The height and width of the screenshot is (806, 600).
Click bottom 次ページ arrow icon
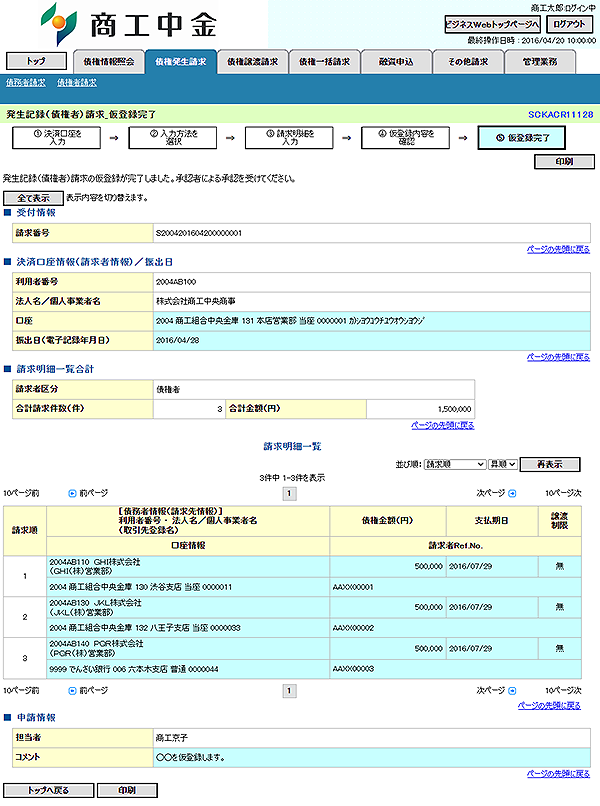[x=512, y=691]
